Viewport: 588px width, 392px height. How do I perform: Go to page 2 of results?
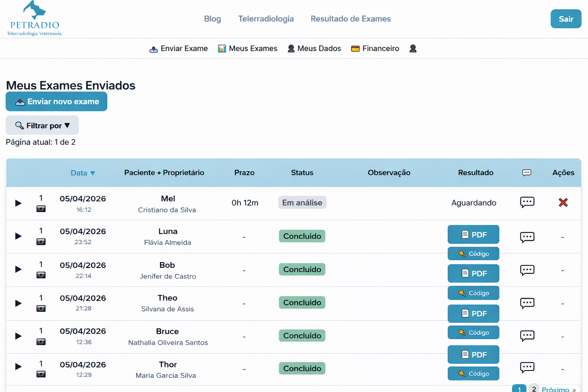click(x=534, y=388)
